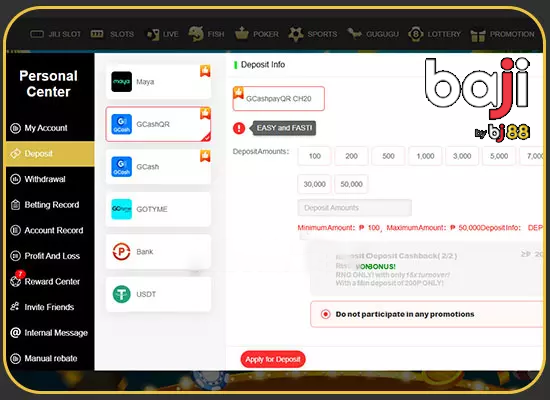Open the My Account section
550x400 pixels.
(50, 128)
